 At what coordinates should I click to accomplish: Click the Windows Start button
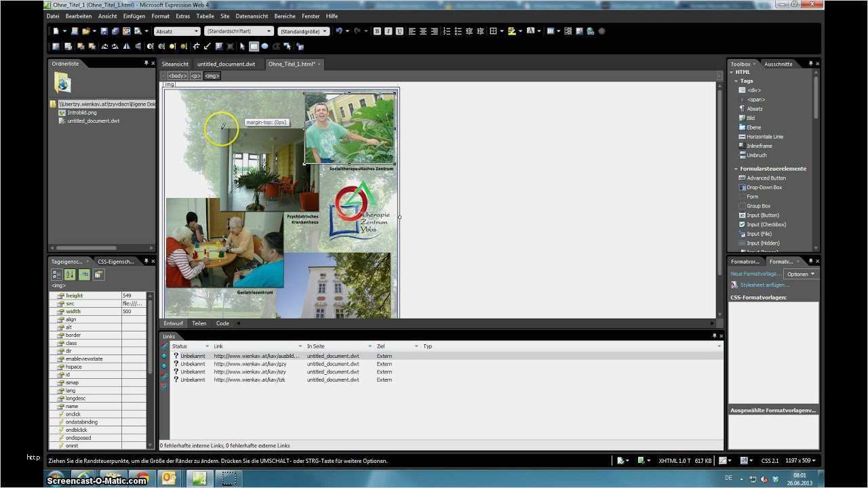point(56,479)
